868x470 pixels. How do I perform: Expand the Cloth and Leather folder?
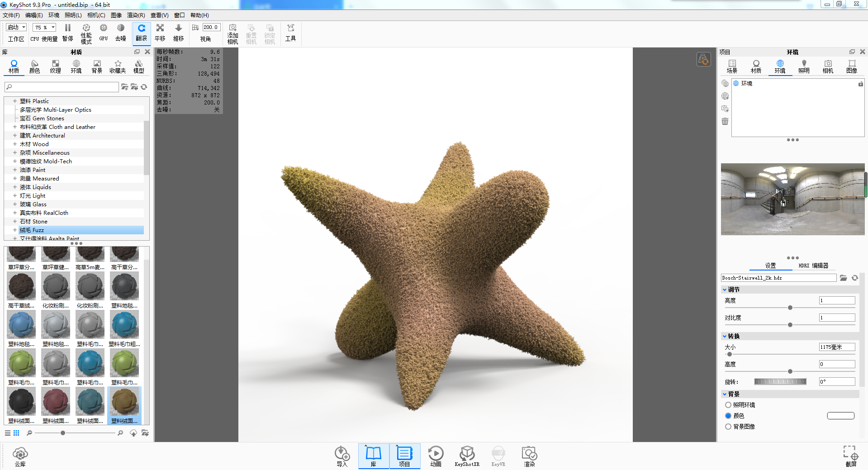pos(14,127)
